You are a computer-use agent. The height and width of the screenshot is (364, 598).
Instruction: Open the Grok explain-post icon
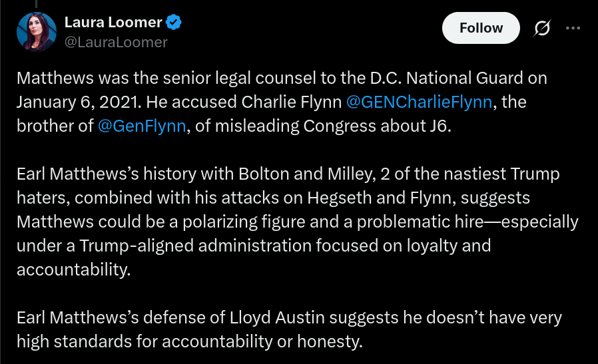[x=542, y=28]
